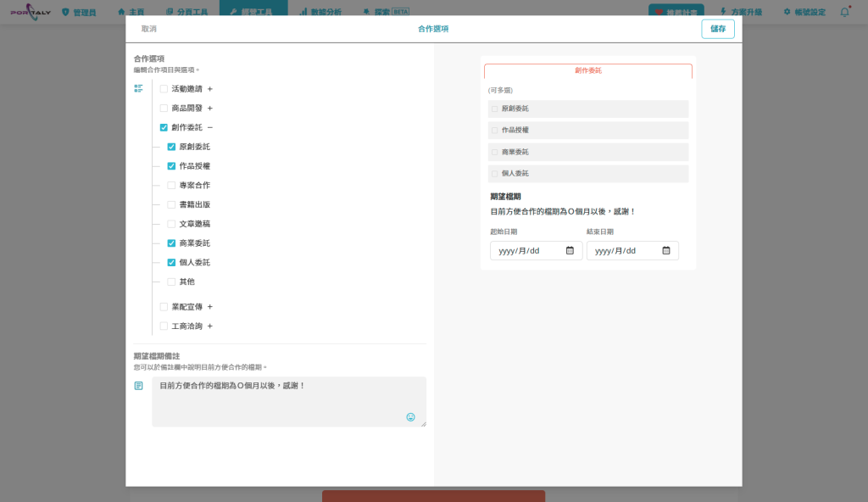Click the emoji smiley icon in the note textarea
868x502 pixels.
coord(411,417)
